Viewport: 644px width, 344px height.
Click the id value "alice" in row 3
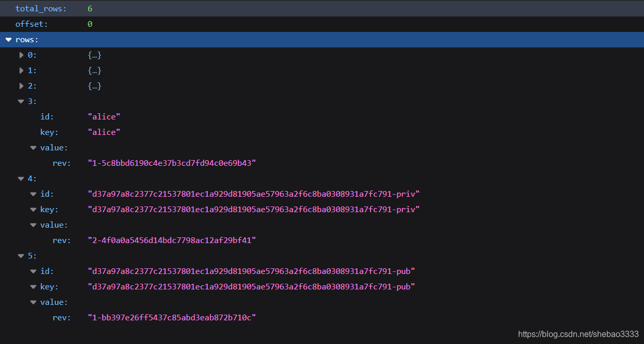(x=104, y=117)
